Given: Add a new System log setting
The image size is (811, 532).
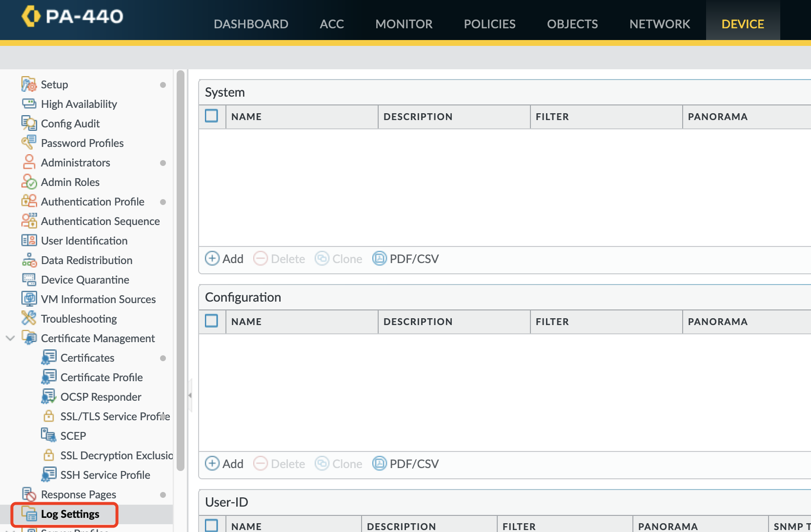Looking at the screenshot, I should pos(224,259).
